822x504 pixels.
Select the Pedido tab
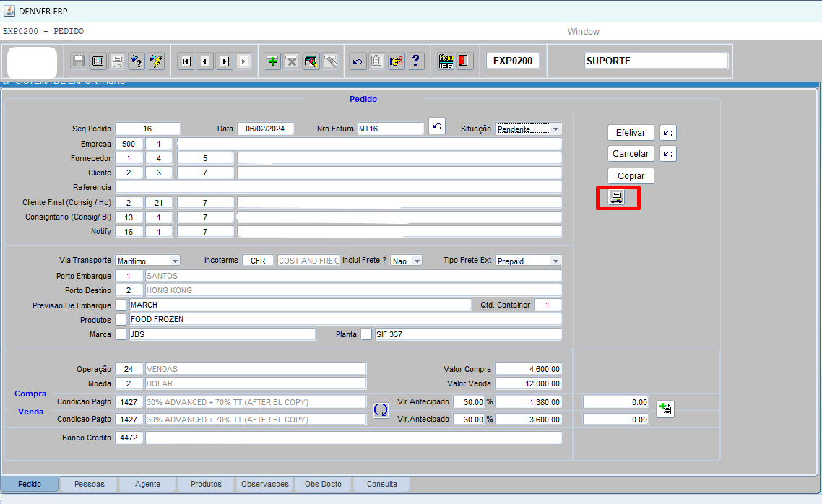[x=30, y=484]
